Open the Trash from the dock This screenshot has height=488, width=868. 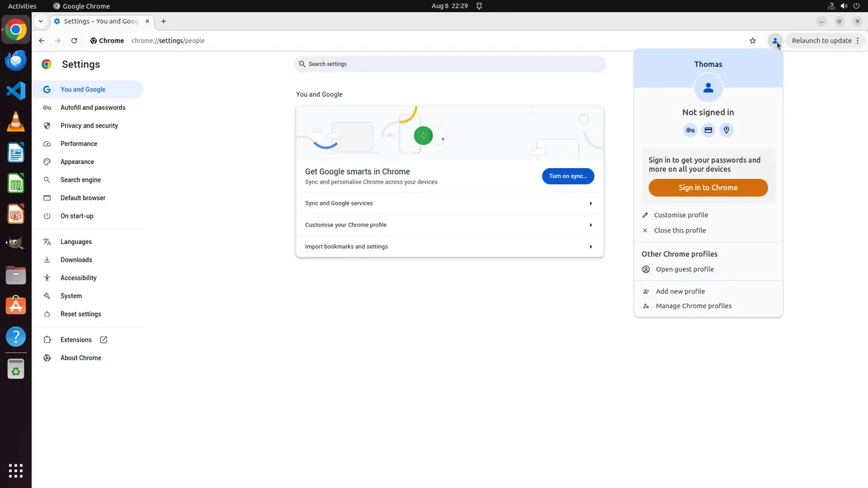(x=16, y=369)
